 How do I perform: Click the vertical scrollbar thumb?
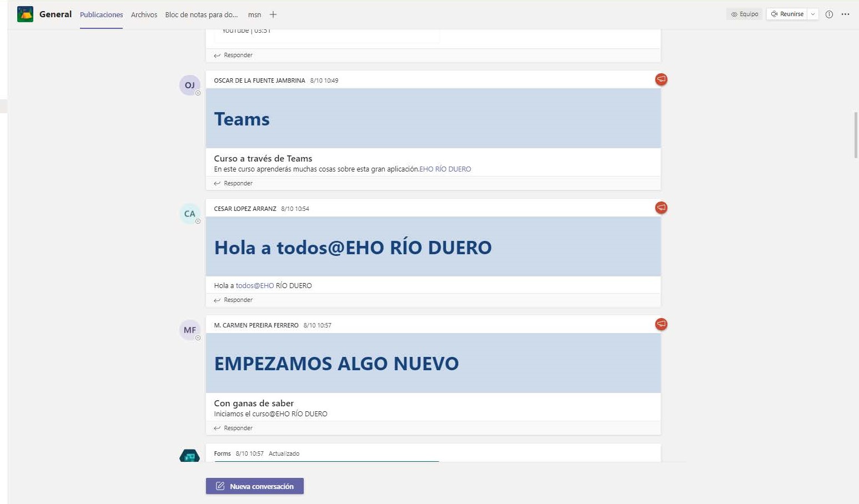(856, 135)
